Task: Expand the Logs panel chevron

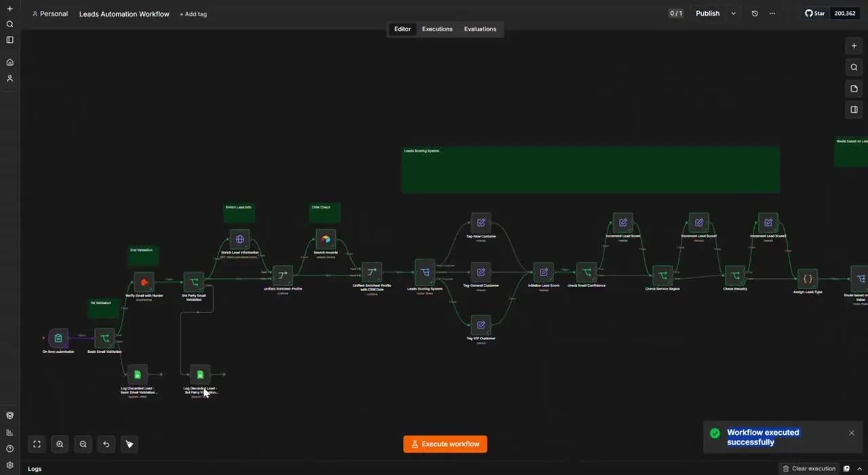Action: click(860, 469)
